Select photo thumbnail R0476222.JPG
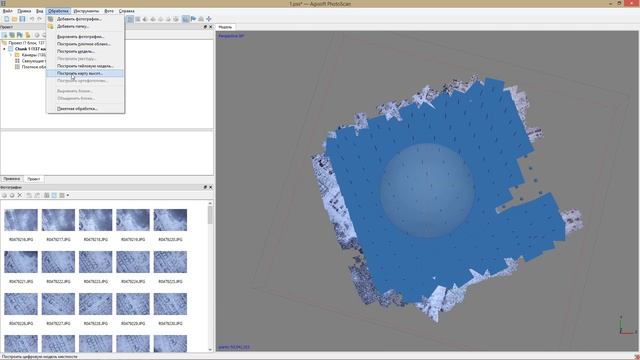 pos(58,262)
